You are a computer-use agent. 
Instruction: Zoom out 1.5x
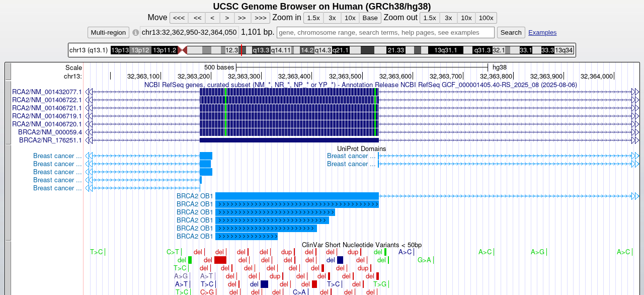pyautogui.click(x=429, y=18)
